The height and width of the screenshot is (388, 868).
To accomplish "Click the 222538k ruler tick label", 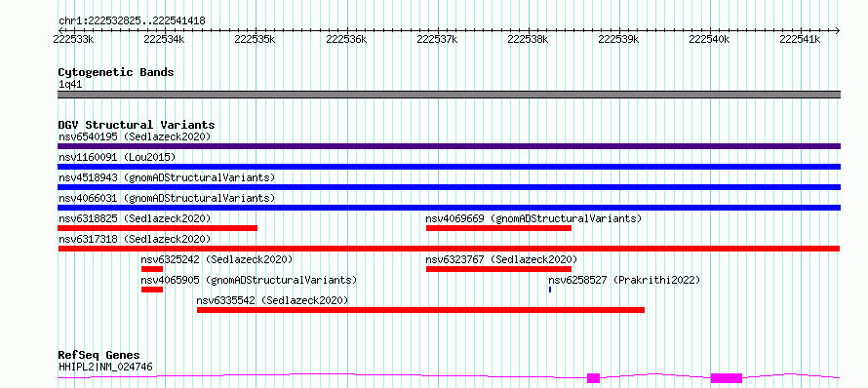I will tap(529, 40).
